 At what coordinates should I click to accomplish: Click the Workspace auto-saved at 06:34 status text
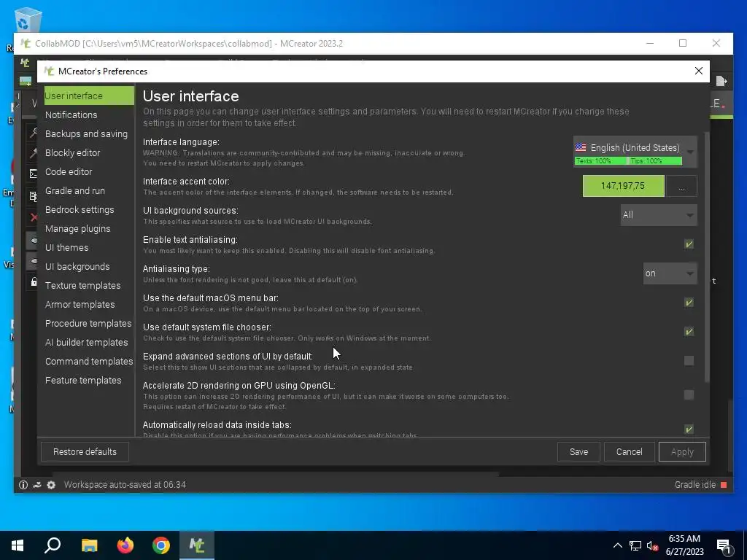click(x=125, y=485)
